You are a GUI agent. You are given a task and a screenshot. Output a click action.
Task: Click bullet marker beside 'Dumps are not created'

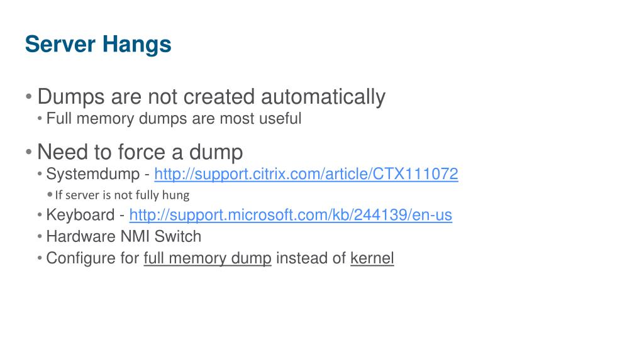pos(29,97)
